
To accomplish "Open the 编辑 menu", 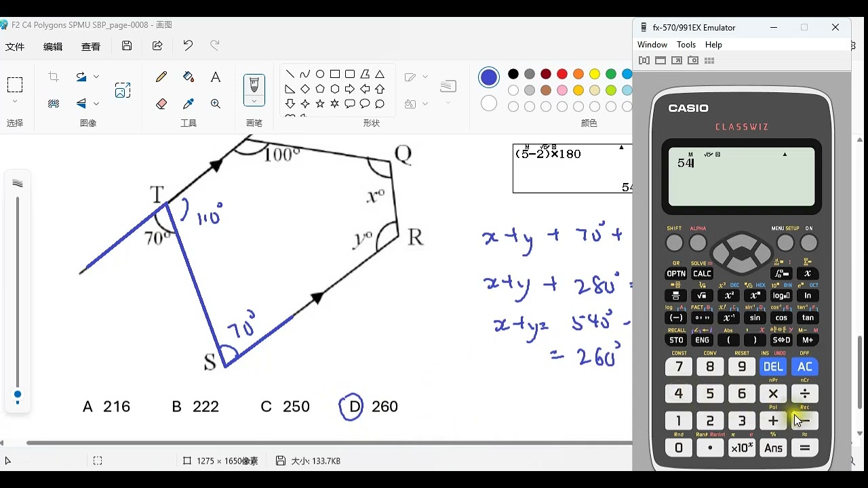I will pos(53,47).
